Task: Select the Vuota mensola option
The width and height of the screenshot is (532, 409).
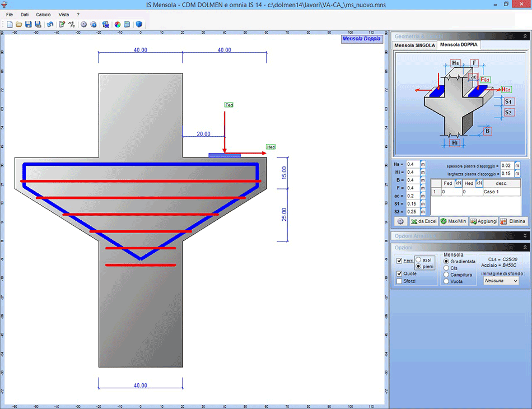Action: point(446,281)
